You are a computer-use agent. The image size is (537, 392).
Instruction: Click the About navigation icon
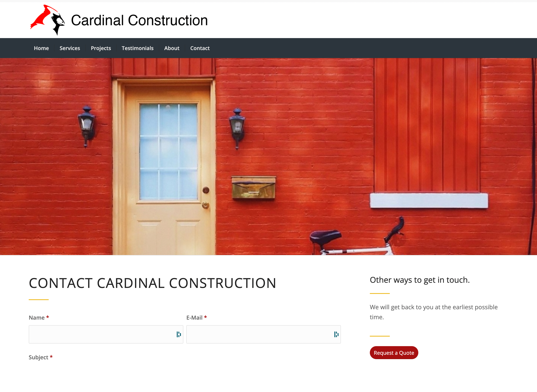pos(172,48)
